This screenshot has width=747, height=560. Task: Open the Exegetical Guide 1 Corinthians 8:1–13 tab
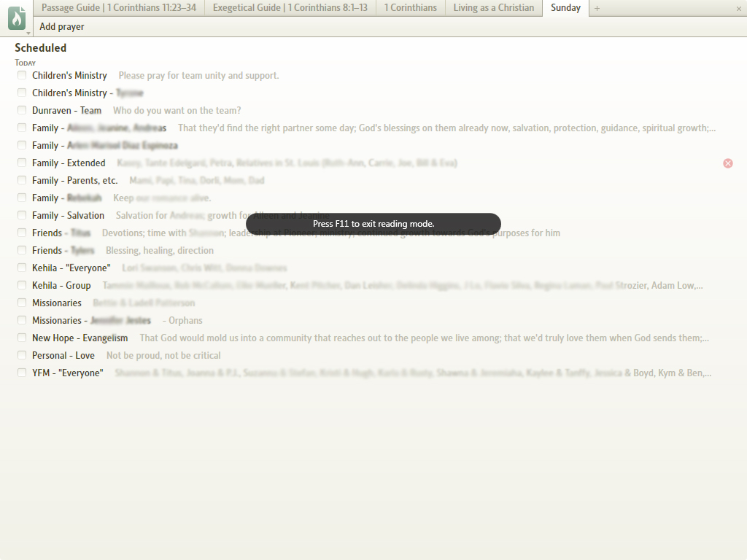(290, 8)
